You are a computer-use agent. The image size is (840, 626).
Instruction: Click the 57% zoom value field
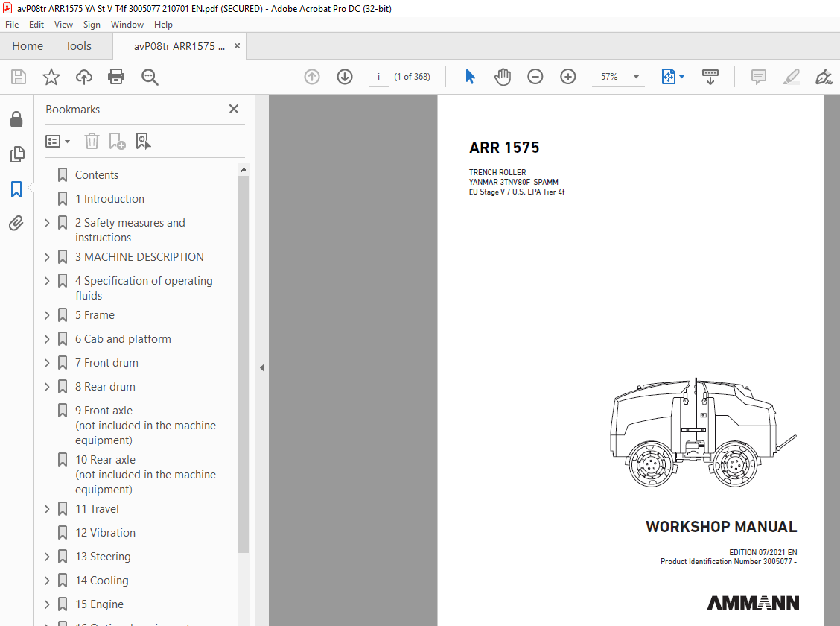[609, 77]
